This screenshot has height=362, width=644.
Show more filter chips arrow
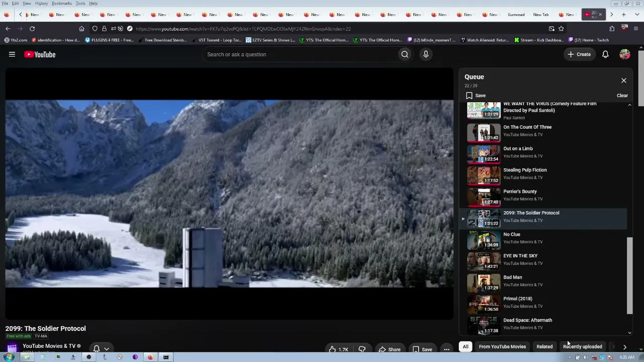(x=625, y=347)
